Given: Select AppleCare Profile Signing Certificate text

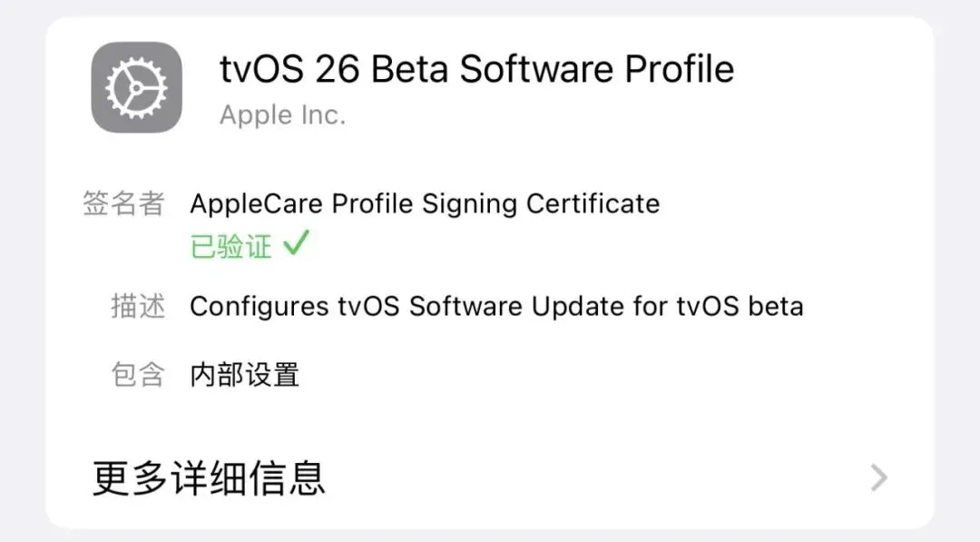Looking at the screenshot, I should [x=424, y=203].
